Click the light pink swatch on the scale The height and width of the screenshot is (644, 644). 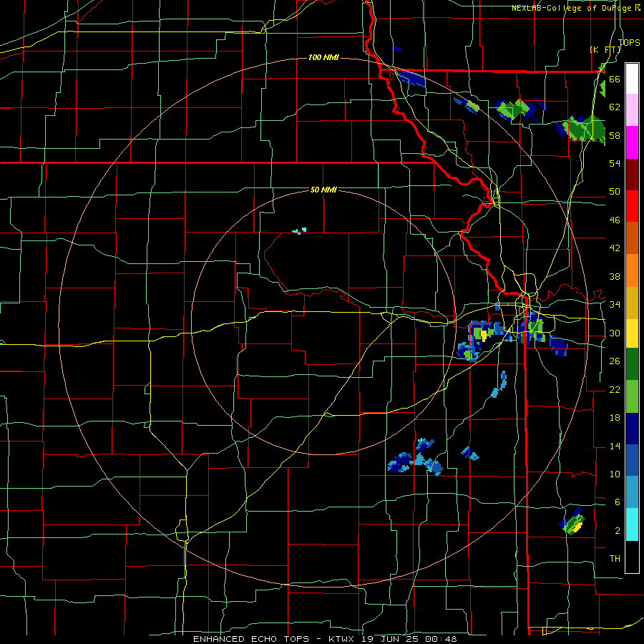click(632, 110)
